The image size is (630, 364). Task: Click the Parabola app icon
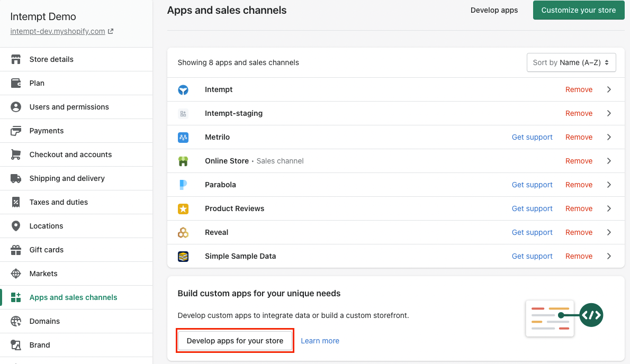tap(183, 185)
